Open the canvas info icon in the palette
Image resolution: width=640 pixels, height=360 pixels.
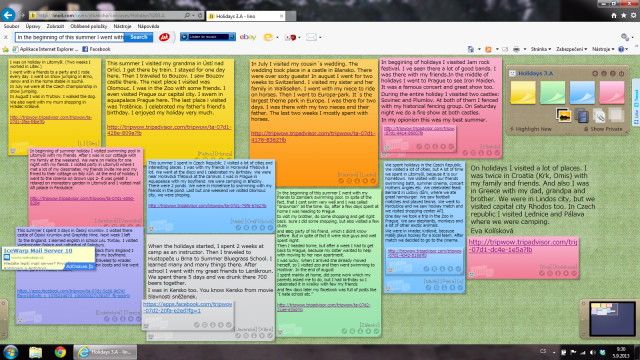click(604, 73)
